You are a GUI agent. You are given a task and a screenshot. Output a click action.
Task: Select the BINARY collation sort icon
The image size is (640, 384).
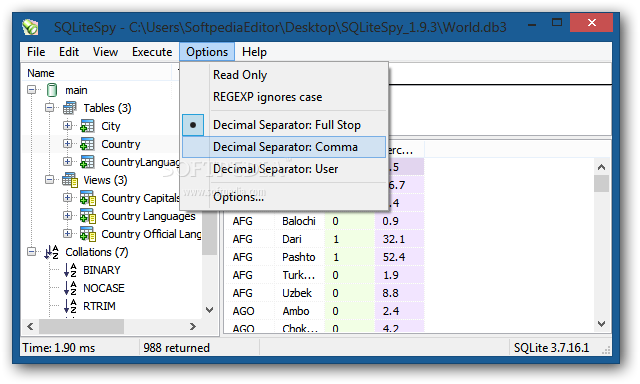coord(70,270)
